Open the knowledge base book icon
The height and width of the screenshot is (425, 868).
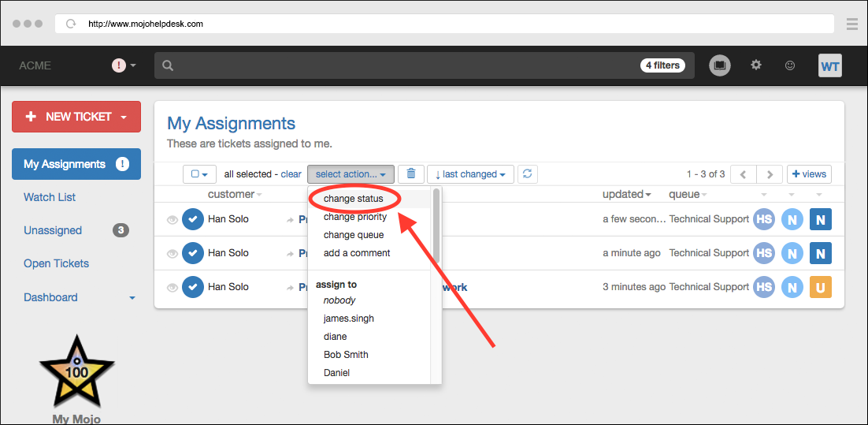719,66
